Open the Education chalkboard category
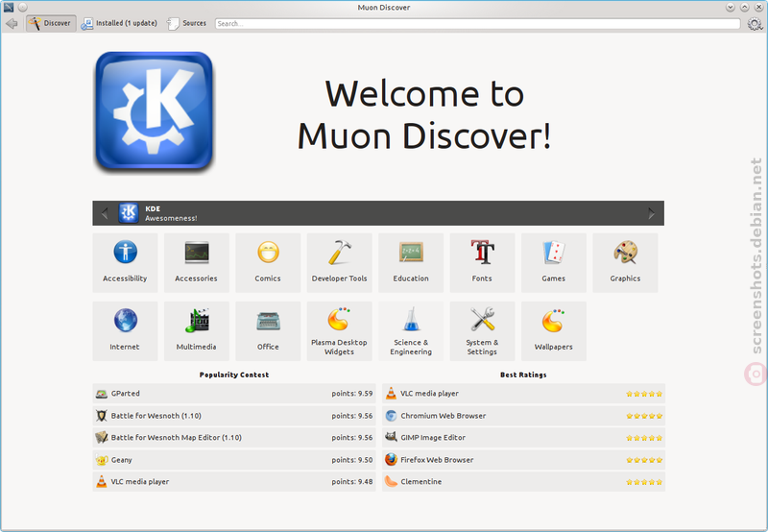The height and width of the screenshot is (532, 768). point(411,262)
